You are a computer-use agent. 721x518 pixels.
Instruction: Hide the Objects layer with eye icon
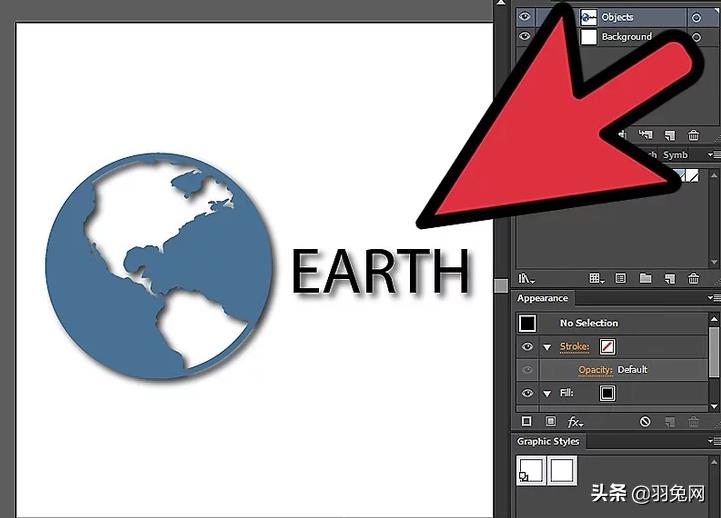[x=525, y=17]
